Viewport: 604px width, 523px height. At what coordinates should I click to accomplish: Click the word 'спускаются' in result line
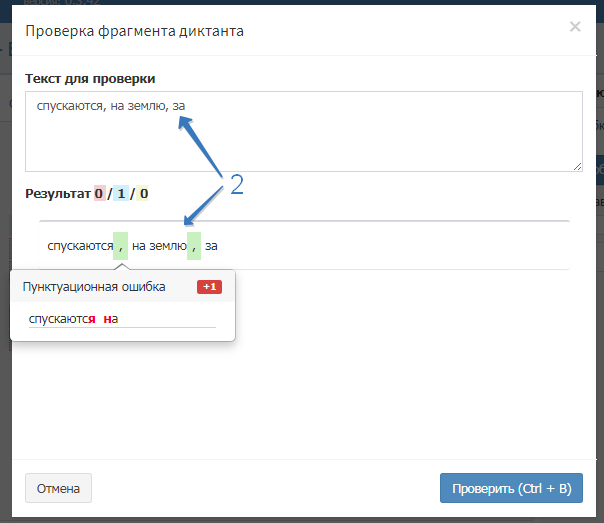[x=79, y=245]
